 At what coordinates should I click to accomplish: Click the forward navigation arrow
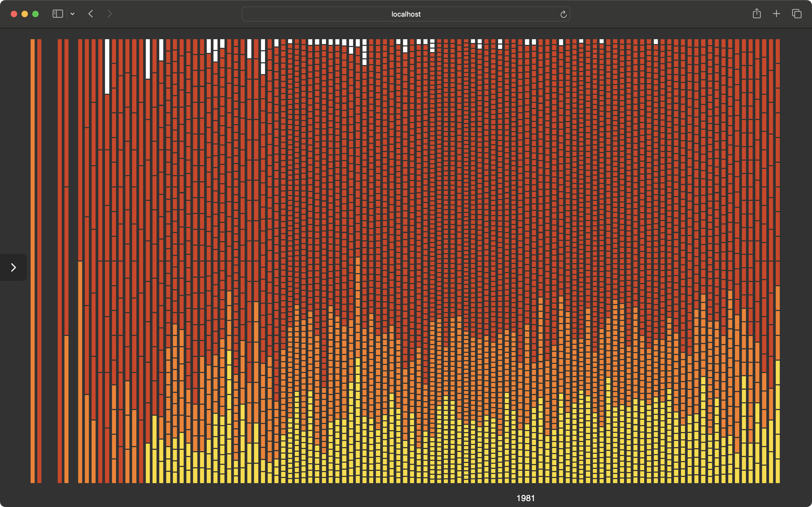tap(110, 14)
